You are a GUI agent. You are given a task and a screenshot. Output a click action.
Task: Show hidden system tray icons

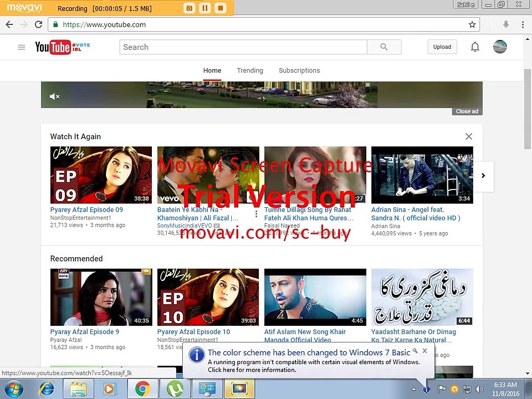[x=413, y=389]
